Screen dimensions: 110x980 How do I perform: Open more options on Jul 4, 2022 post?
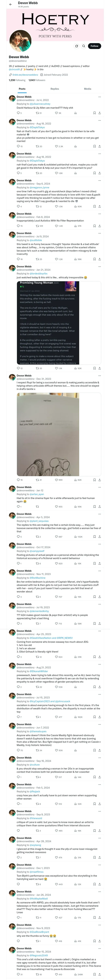point(99,97)
